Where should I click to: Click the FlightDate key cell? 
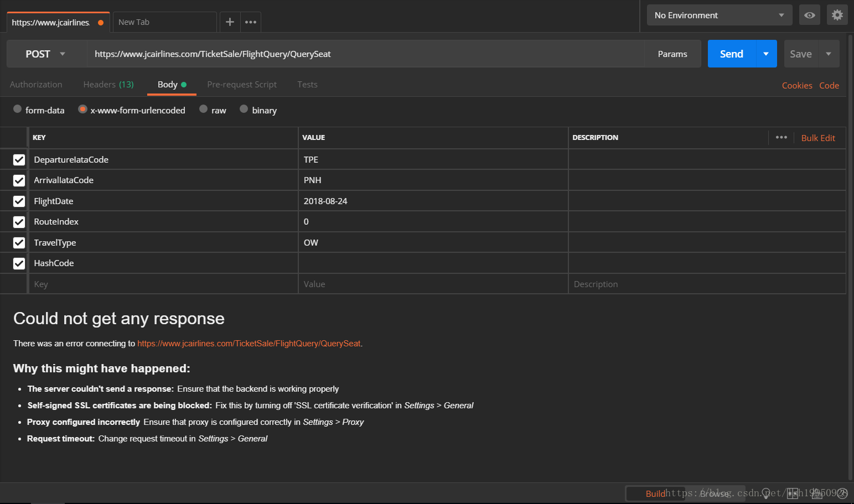pyautogui.click(x=163, y=201)
